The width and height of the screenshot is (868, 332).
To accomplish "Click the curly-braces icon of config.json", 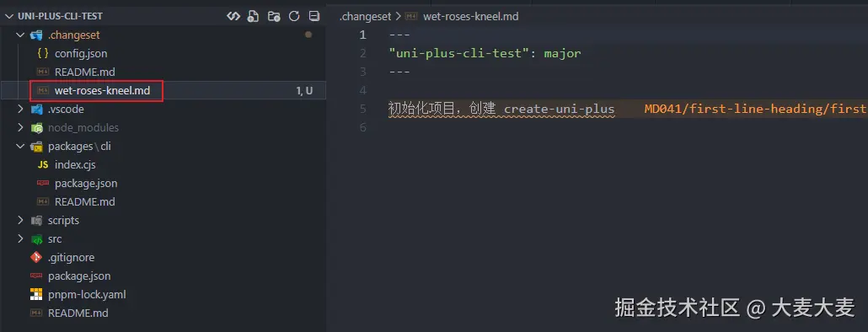I will point(43,54).
